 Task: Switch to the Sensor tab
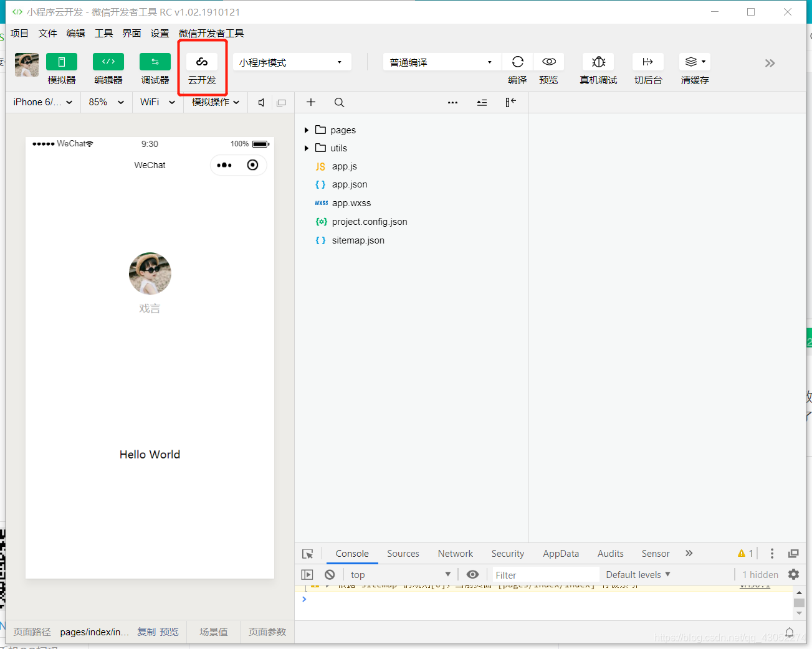tap(656, 554)
